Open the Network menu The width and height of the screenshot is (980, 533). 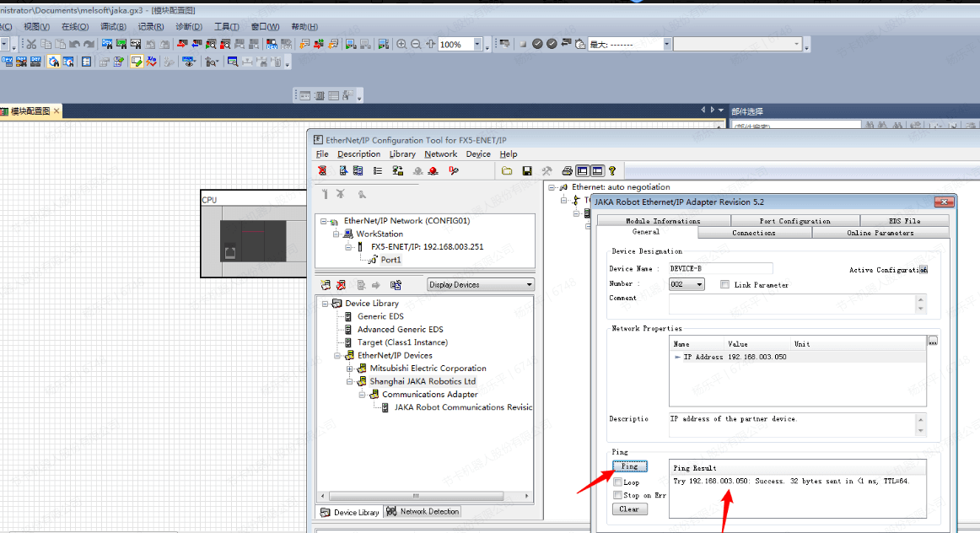pyautogui.click(x=440, y=154)
